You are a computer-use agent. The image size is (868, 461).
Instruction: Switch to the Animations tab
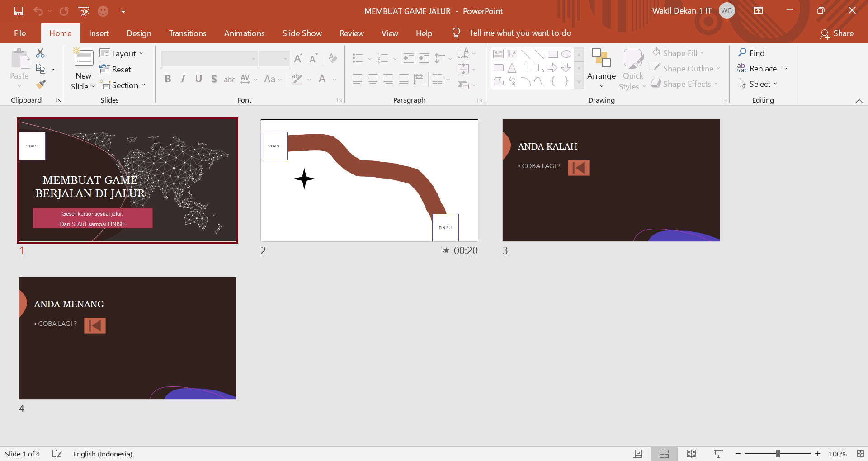tap(244, 33)
